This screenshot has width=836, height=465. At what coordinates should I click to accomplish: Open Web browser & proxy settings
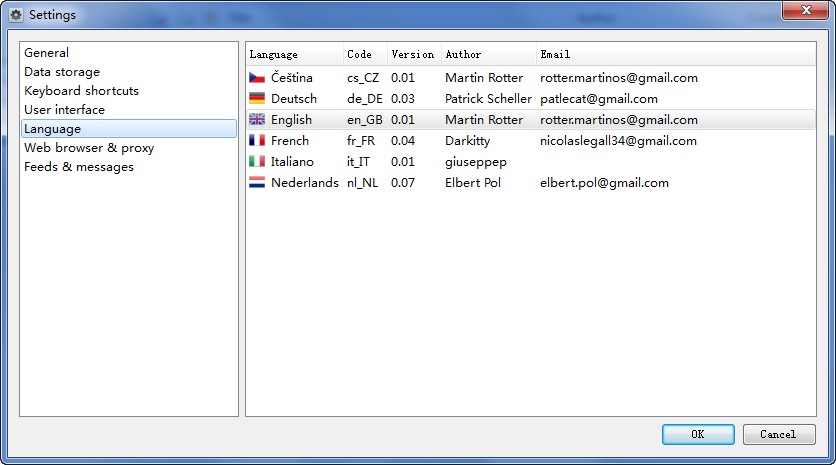click(x=128, y=148)
